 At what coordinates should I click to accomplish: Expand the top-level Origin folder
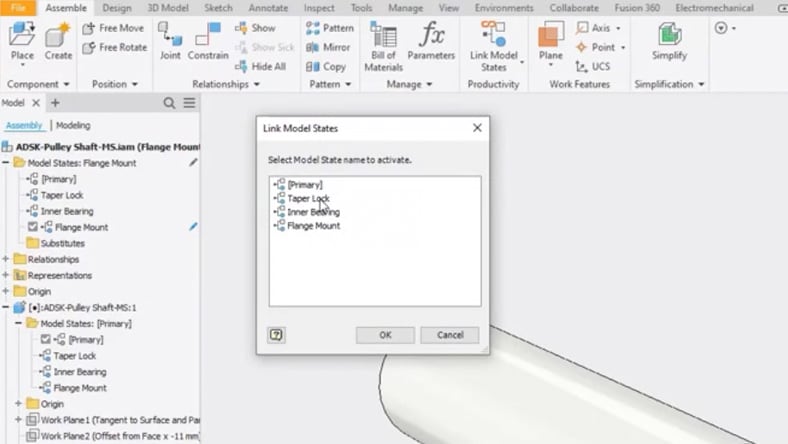pyautogui.click(x=6, y=291)
